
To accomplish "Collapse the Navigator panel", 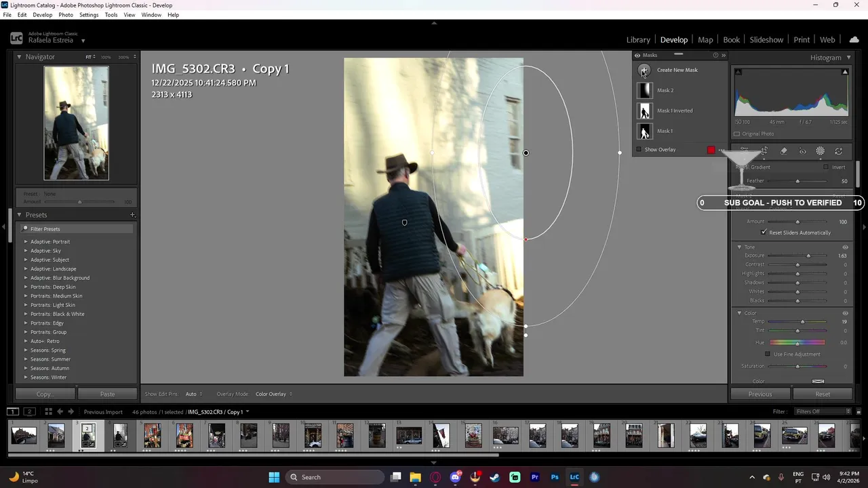I will [x=20, y=57].
